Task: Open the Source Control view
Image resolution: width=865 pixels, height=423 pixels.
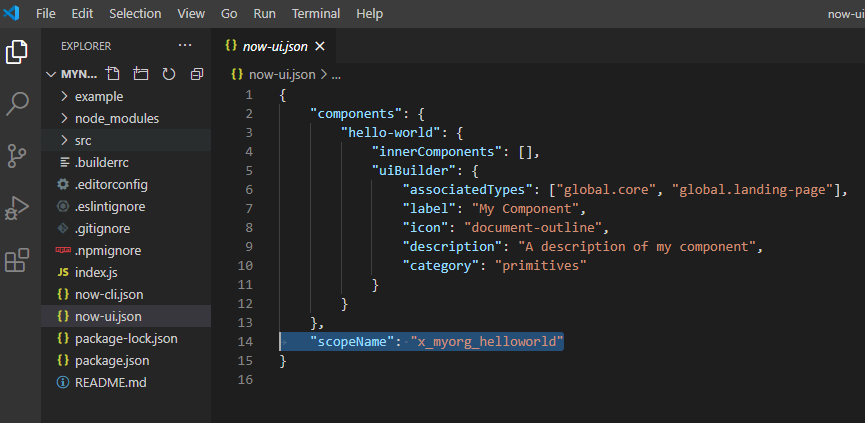Action: tap(17, 156)
